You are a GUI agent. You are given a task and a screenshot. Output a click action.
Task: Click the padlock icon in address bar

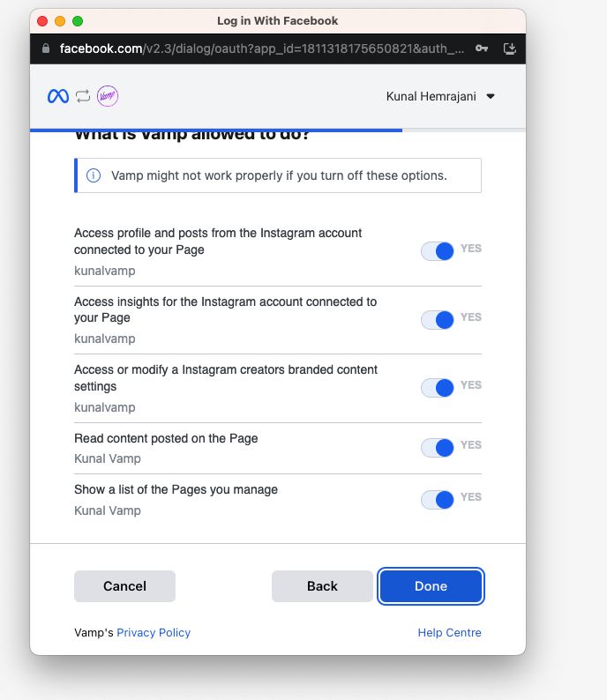(x=46, y=48)
